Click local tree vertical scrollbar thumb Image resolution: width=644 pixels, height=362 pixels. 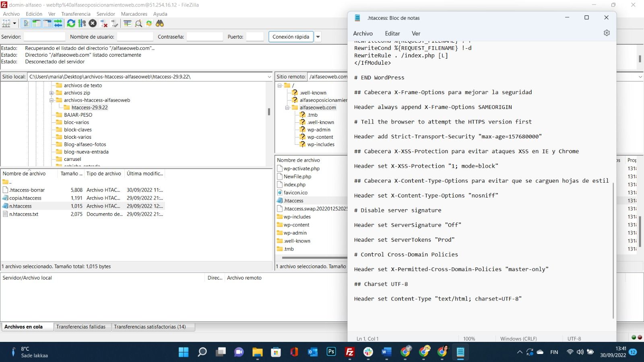point(269,111)
